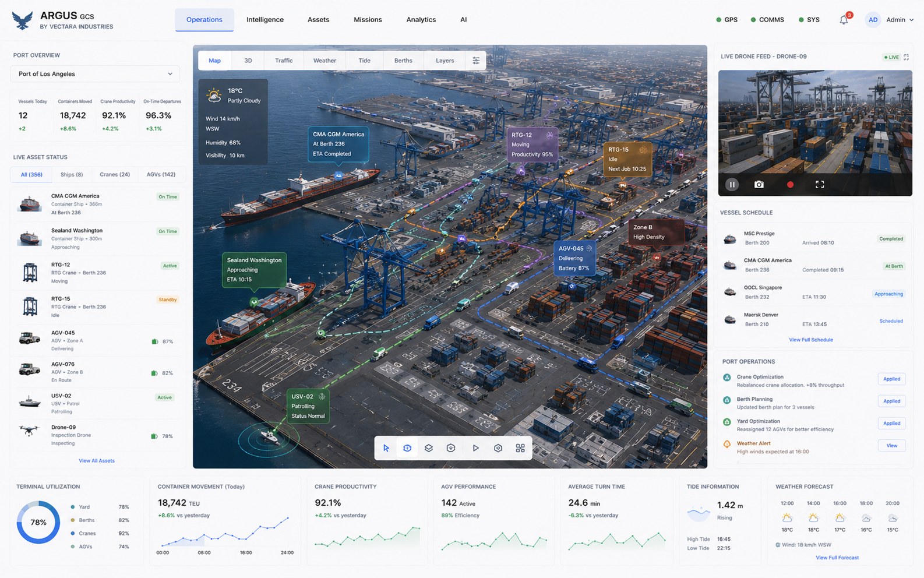Image resolution: width=924 pixels, height=578 pixels.
Task: Click View Full Schedule link
Action: click(x=811, y=340)
